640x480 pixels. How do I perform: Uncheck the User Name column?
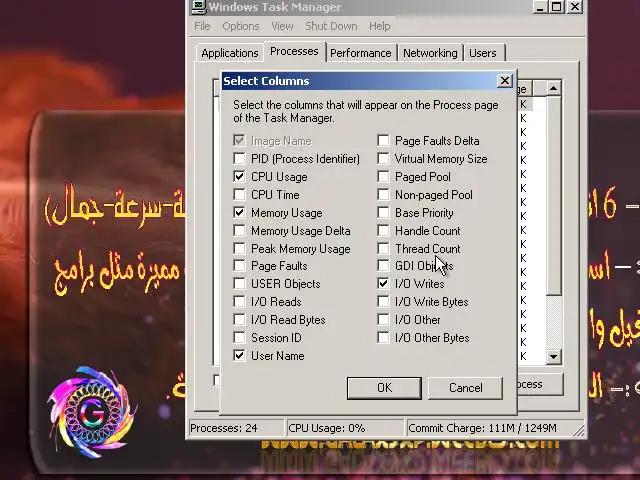[x=239, y=355]
